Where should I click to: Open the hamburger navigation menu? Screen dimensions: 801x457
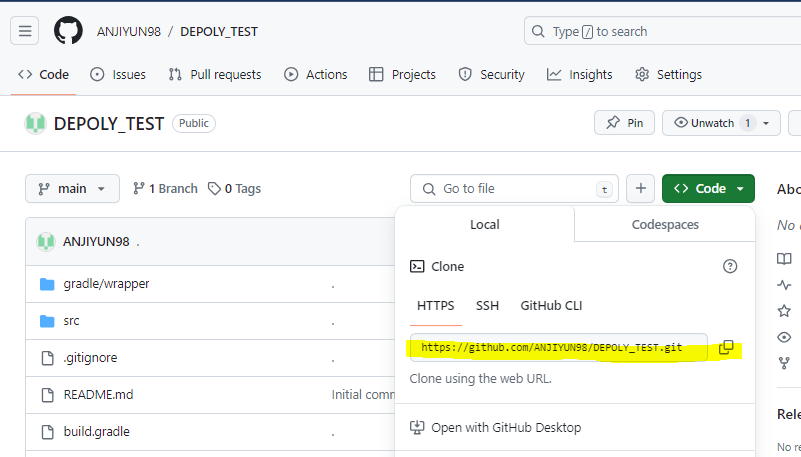coord(25,31)
